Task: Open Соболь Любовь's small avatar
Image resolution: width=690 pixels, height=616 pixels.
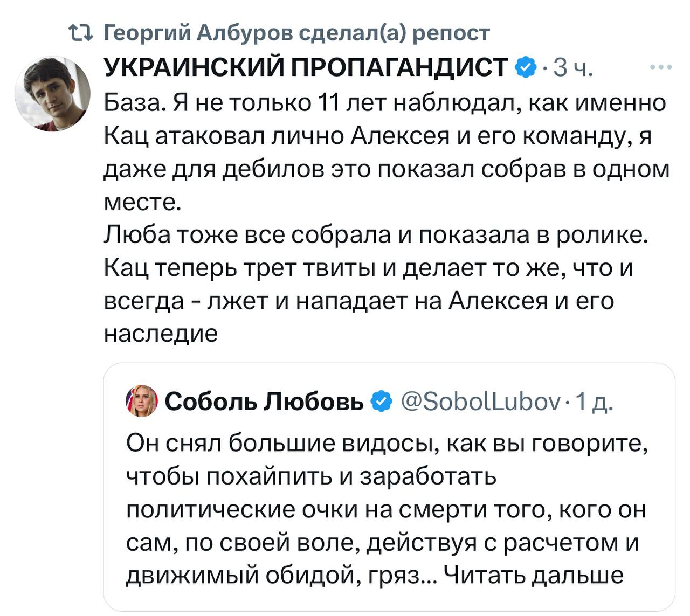Action: pyautogui.click(x=142, y=401)
